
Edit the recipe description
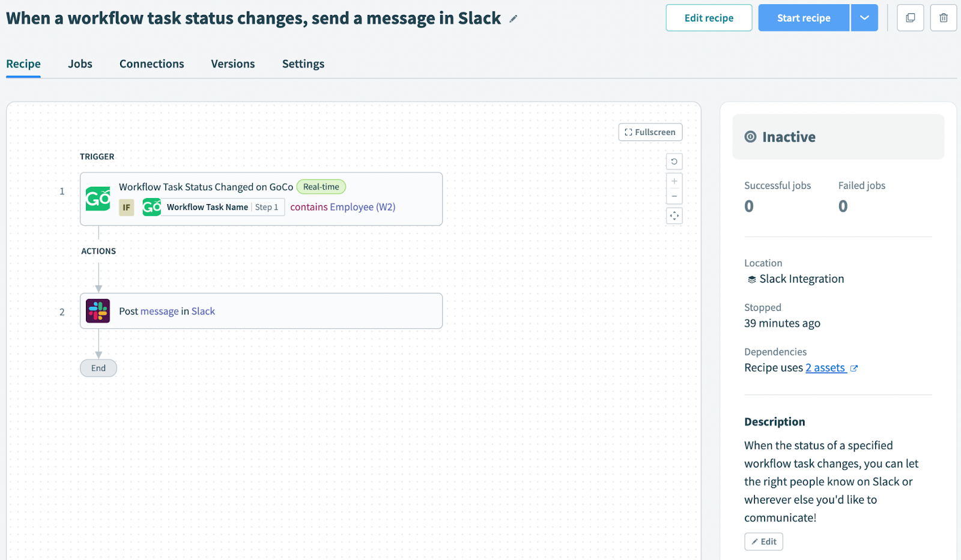(x=763, y=541)
